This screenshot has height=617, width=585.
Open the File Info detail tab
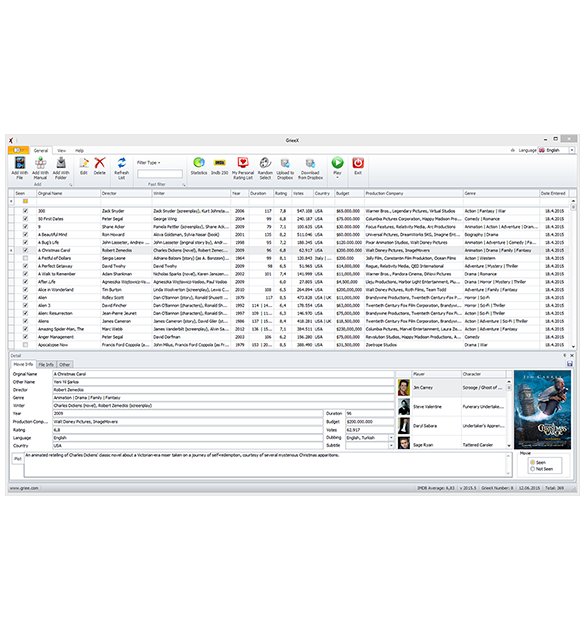coord(46,364)
